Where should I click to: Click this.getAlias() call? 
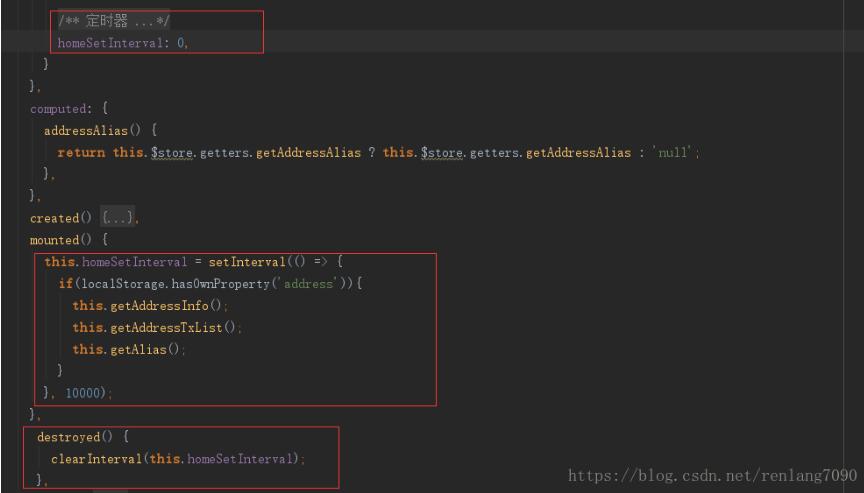click(128, 350)
